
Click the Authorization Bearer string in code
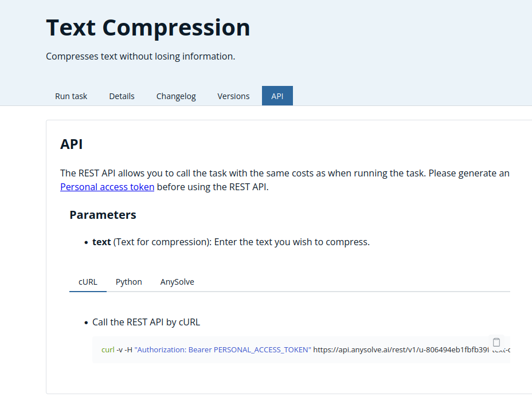(222, 349)
